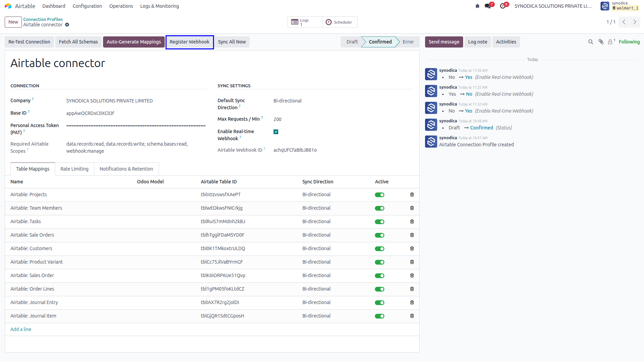Toggle Enable Real-time Webhook checkbox
The height and width of the screenshot is (362, 644).
point(276,132)
